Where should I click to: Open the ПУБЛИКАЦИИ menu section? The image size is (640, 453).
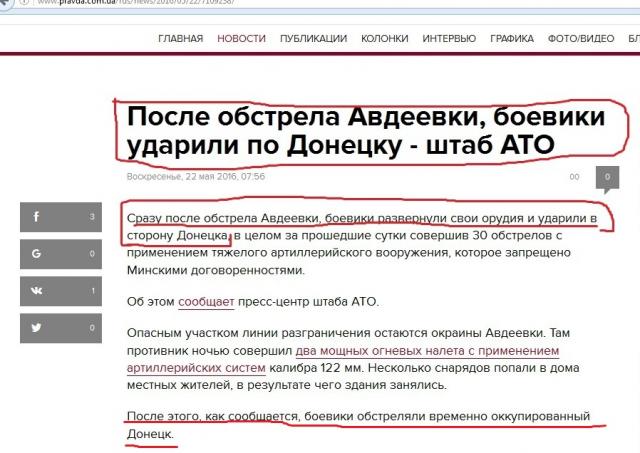[313, 38]
